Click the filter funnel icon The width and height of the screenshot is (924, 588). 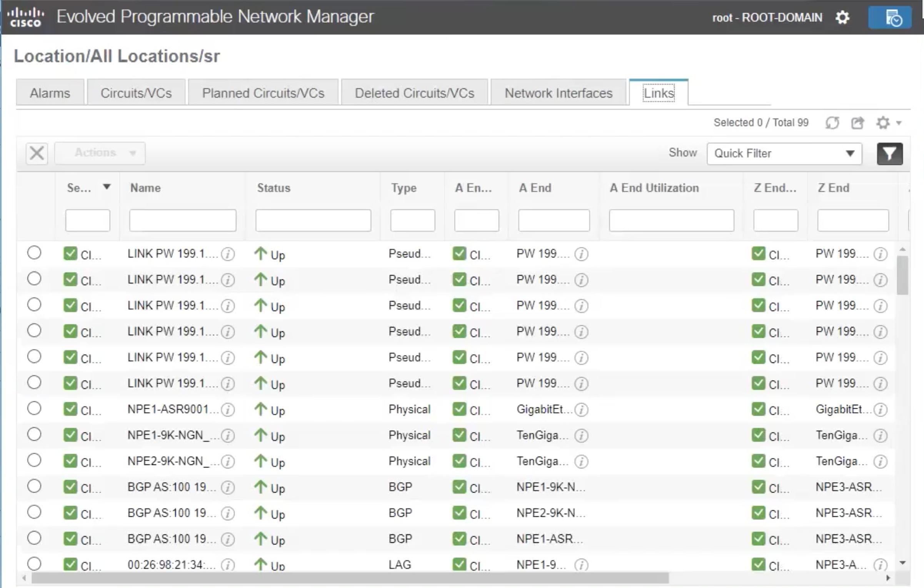pos(889,154)
